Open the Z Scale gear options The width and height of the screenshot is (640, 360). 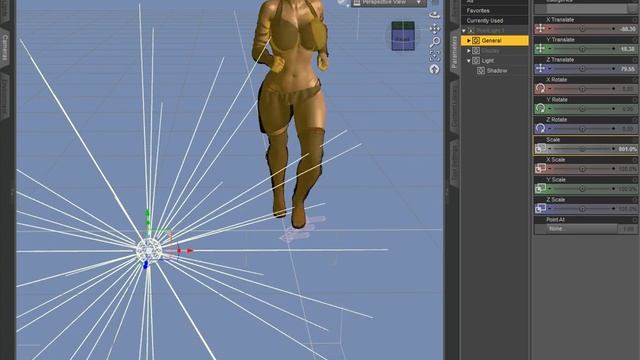[x=635, y=200]
